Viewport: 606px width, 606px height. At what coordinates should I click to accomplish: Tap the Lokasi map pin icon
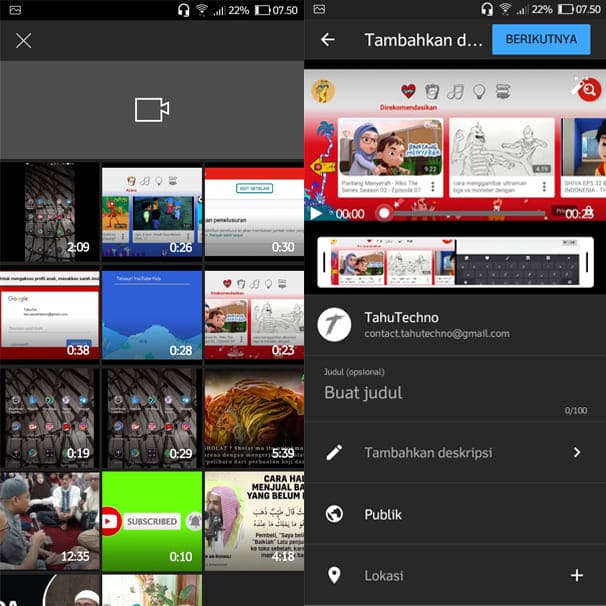[335, 575]
